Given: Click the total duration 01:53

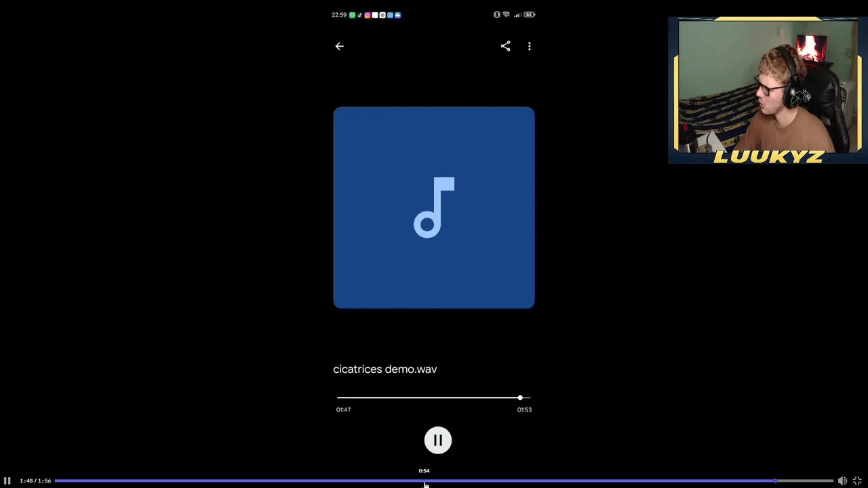Looking at the screenshot, I should (x=524, y=409).
